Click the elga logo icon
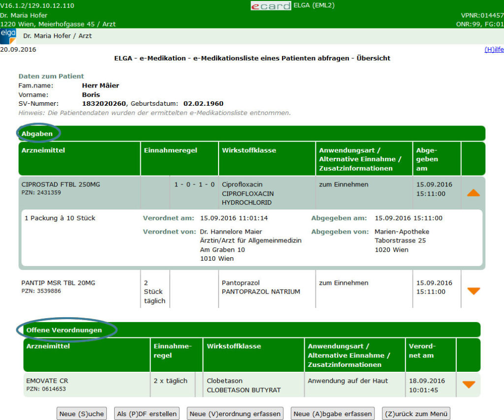504x420 pixels. pyautogui.click(x=8, y=36)
